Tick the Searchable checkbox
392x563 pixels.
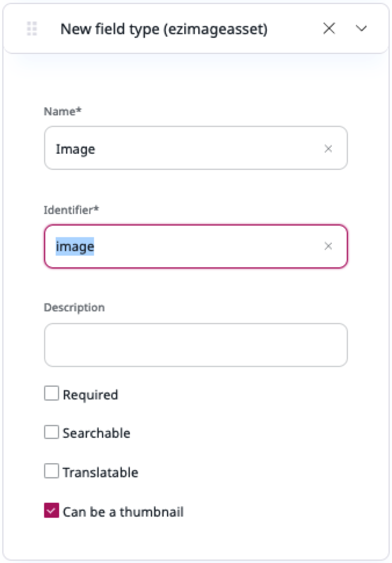pyautogui.click(x=52, y=432)
